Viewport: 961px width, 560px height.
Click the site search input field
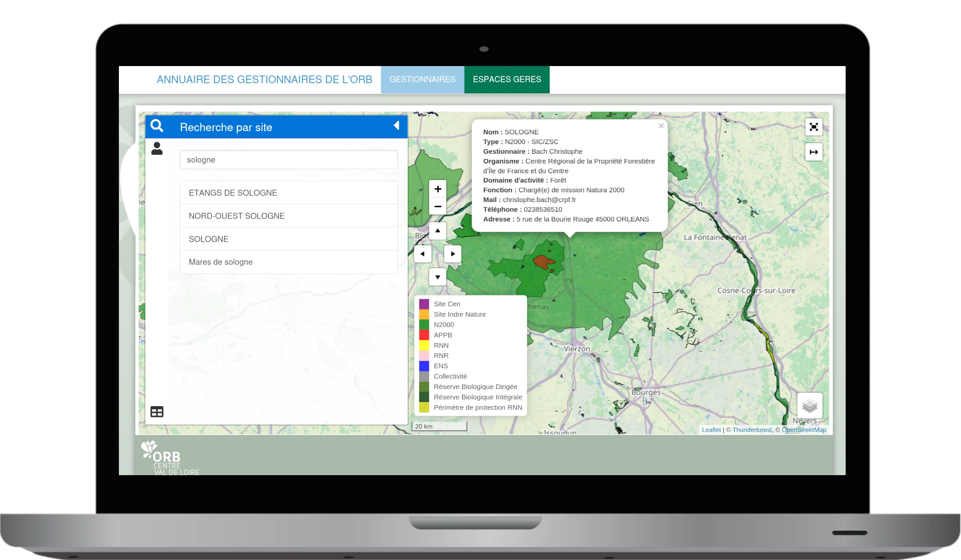[x=289, y=160]
